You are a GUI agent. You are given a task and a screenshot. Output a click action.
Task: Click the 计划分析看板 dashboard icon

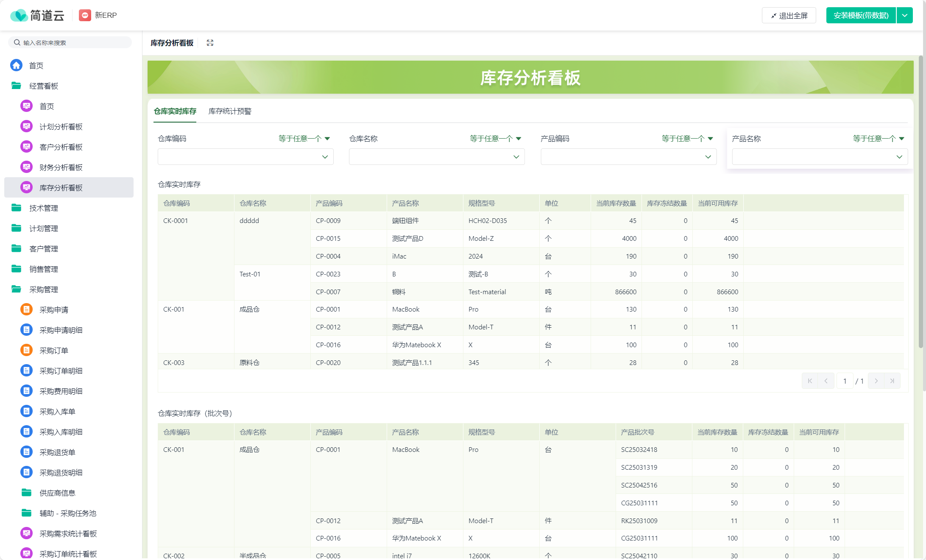tap(26, 126)
